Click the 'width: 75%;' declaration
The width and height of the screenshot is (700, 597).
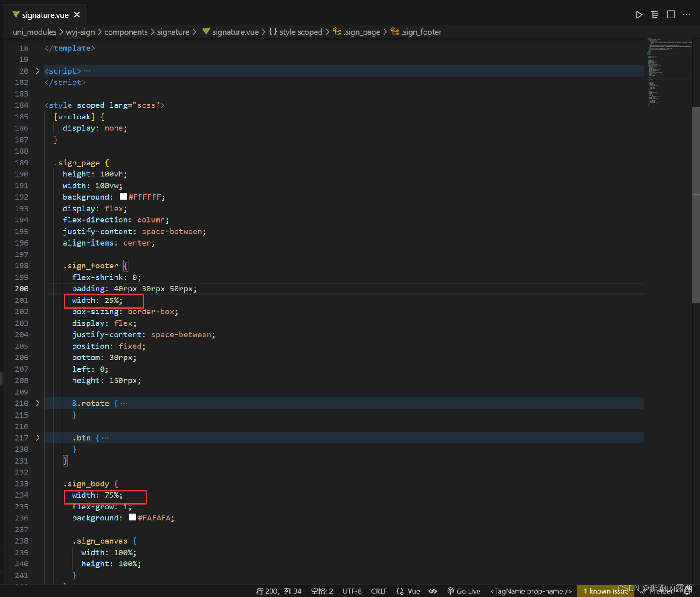coord(98,495)
